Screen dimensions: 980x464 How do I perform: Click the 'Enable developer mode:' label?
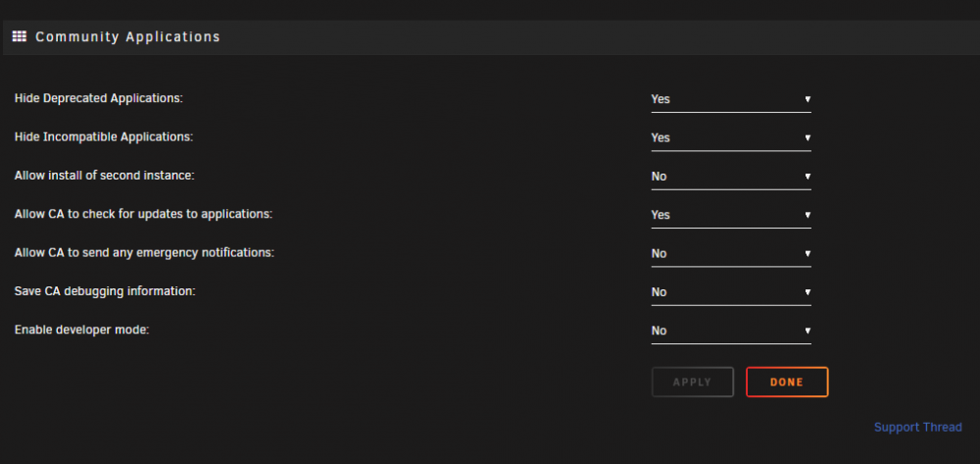82,330
